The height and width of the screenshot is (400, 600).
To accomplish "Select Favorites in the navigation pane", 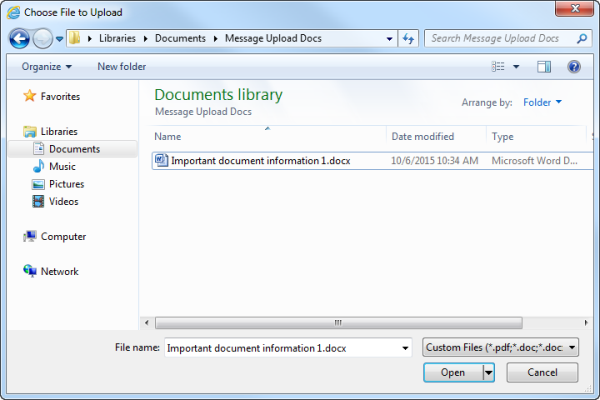I will (60, 96).
